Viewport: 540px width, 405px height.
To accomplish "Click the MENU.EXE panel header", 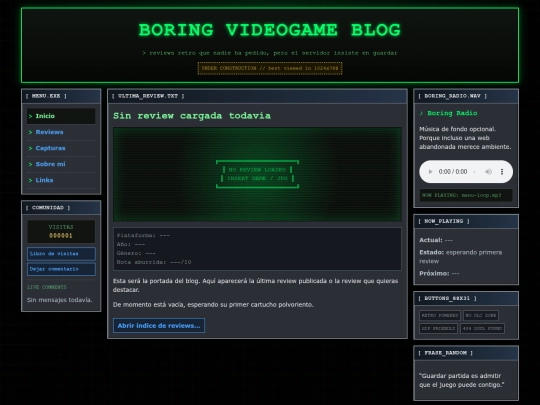I will point(61,96).
